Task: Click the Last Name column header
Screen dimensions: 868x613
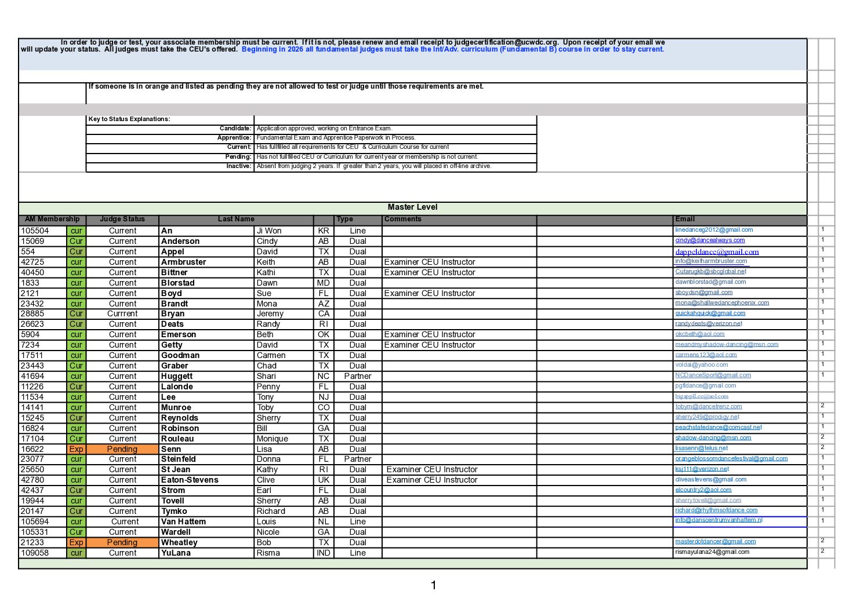Action: pos(236,220)
